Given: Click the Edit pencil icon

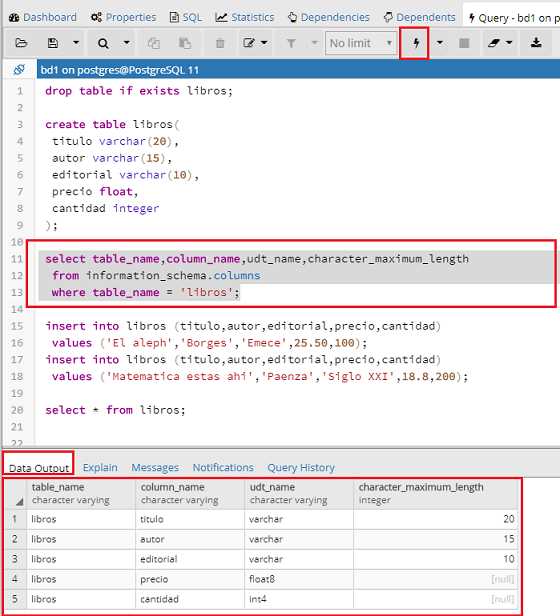Looking at the screenshot, I should coord(248,43).
